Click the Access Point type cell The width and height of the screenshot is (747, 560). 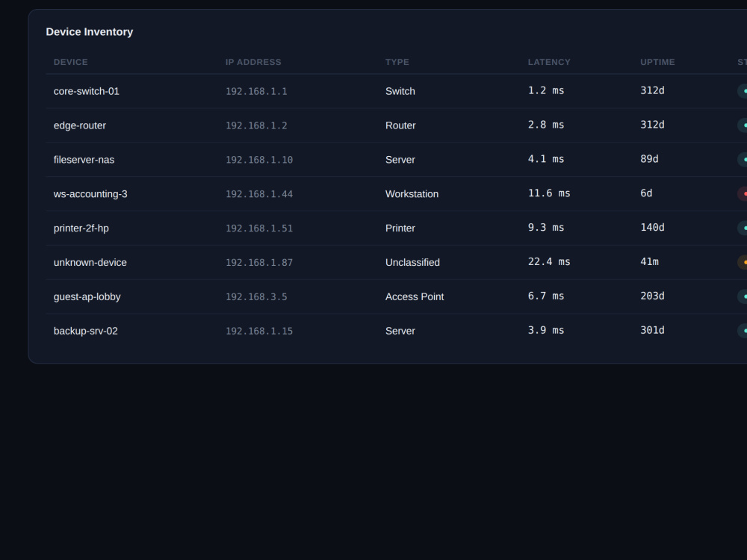pos(415,296)
